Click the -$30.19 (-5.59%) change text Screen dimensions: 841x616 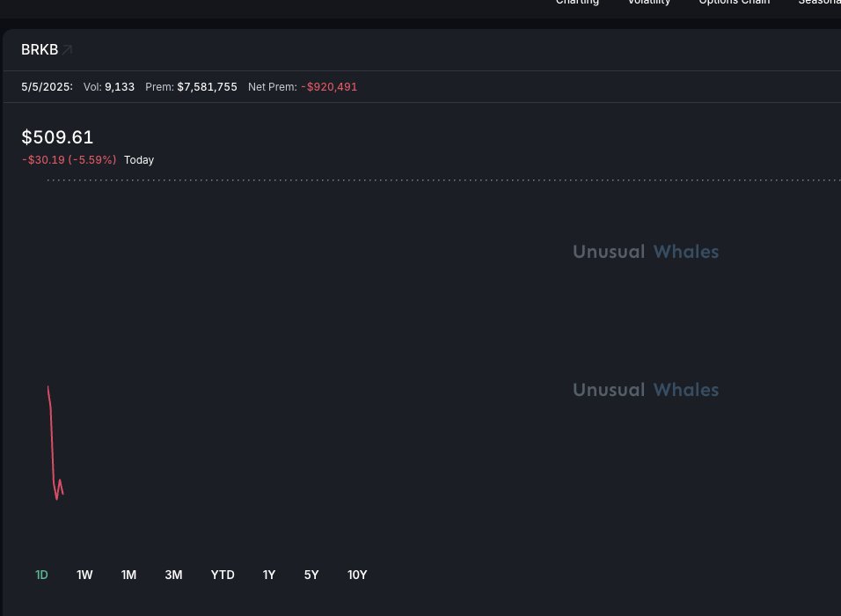point(69,160)
